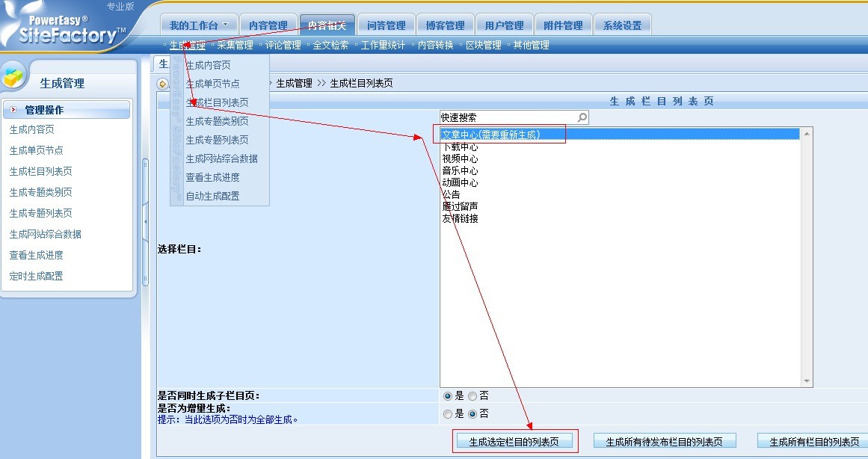The image size is (868, 459).
Task: Click the 生成选定栏目的列表页 button
Action: tap(514, 442)
